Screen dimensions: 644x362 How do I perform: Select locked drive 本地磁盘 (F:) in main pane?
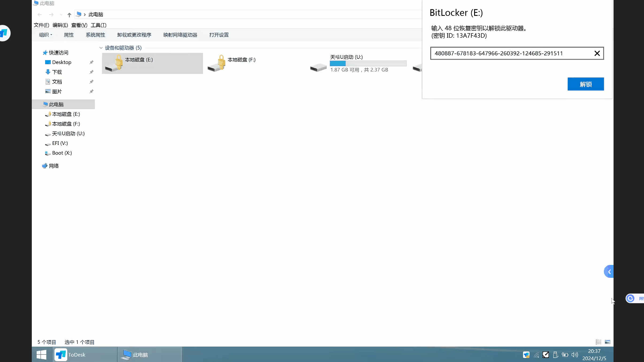click(255, 63)
